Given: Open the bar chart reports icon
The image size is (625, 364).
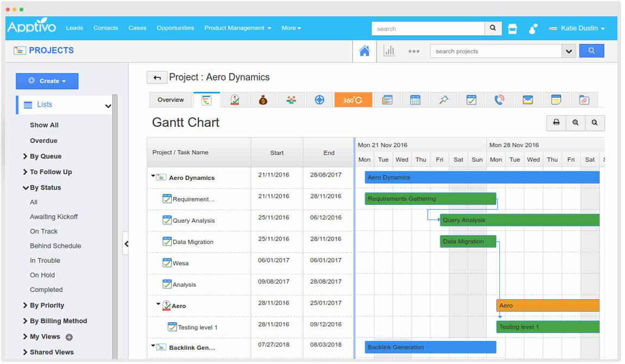Looking at the screenshot, I should pyautogui.click(x=390, y=51).
